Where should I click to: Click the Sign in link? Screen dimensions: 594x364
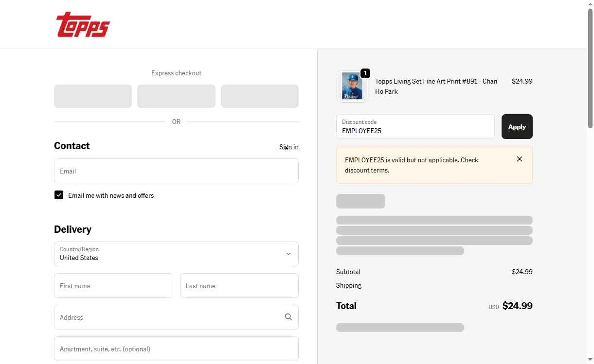[288, 147]
